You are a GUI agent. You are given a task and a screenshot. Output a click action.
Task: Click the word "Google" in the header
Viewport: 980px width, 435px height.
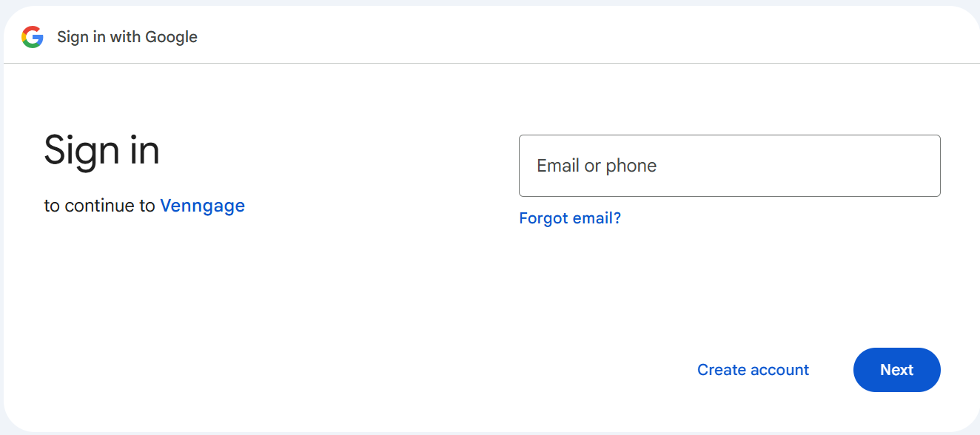[172, 37]
